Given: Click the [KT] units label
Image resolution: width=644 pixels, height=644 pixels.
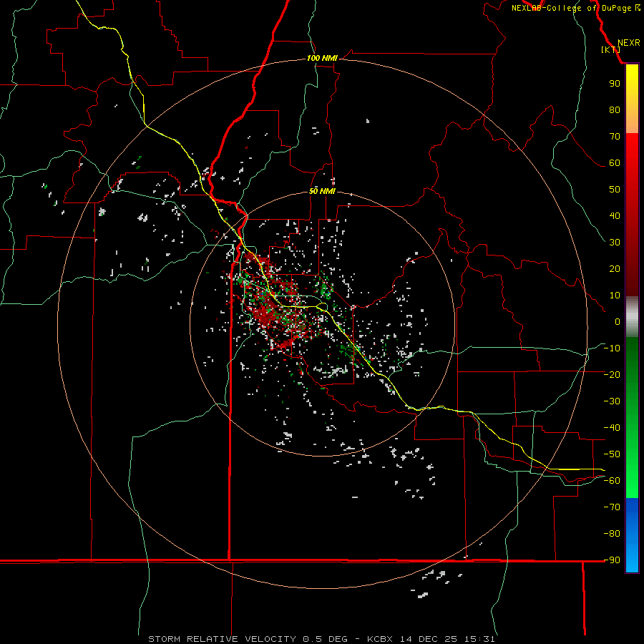Looking at the screenshot, I should [611, 49].
